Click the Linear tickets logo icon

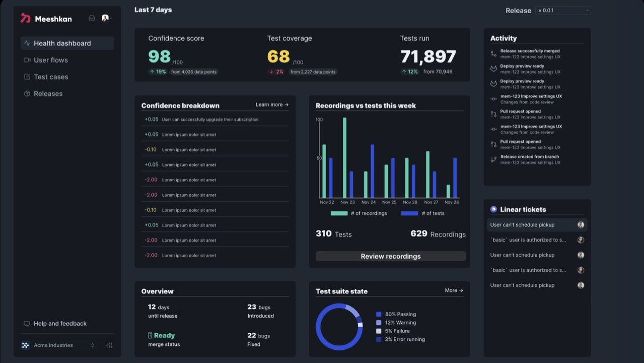tap(493, 209)
